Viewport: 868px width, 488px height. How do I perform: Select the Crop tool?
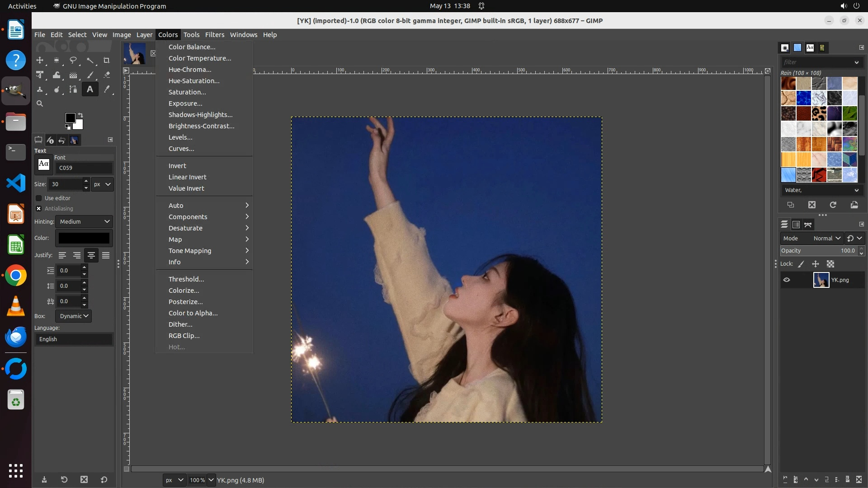click(x=107, y=60)
